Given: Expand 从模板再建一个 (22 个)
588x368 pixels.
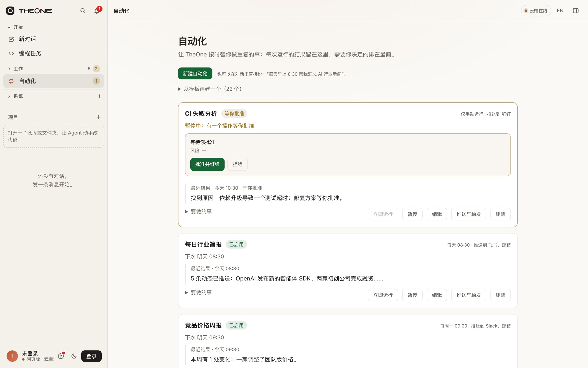Looking at the screenshot, I should 210,89.
